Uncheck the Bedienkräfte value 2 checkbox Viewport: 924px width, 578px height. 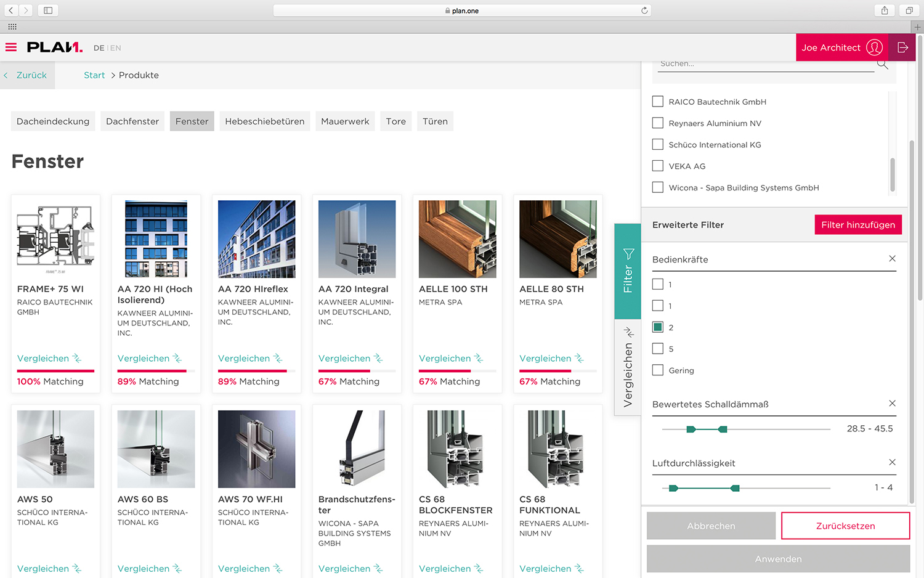(658, 327)
